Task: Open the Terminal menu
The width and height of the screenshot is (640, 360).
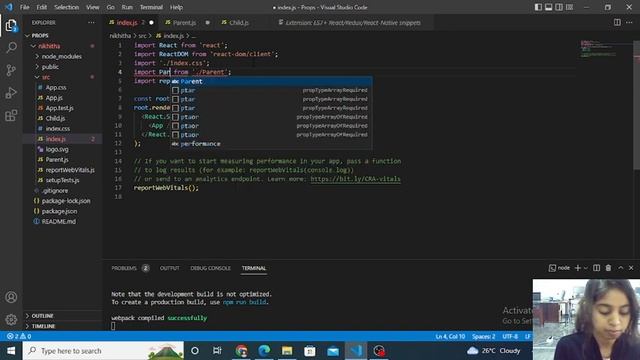Action: pyautogui.click(x=151, y=7)
